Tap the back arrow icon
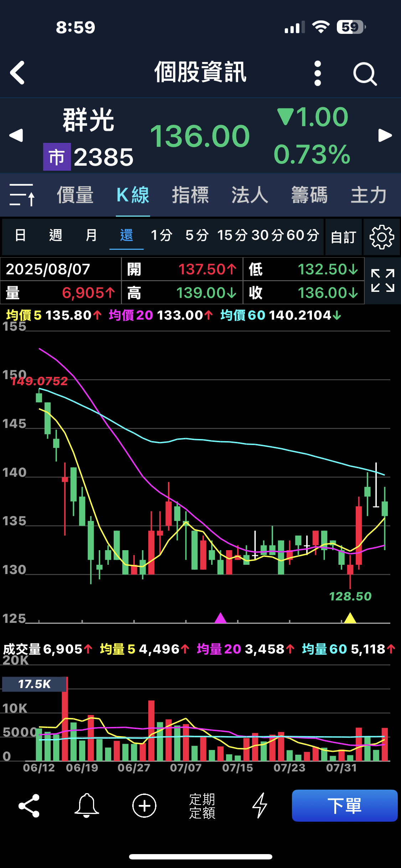 point(17,73)
